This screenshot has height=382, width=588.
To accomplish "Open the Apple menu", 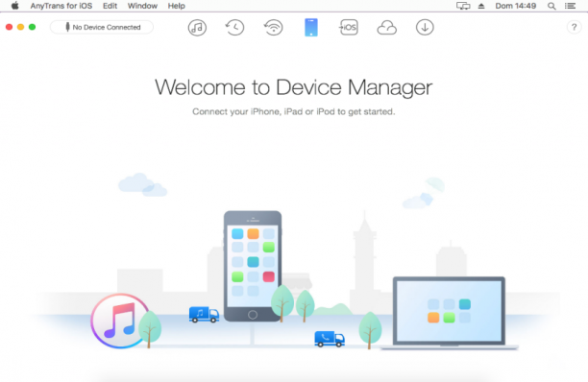I will pos(14,6).
